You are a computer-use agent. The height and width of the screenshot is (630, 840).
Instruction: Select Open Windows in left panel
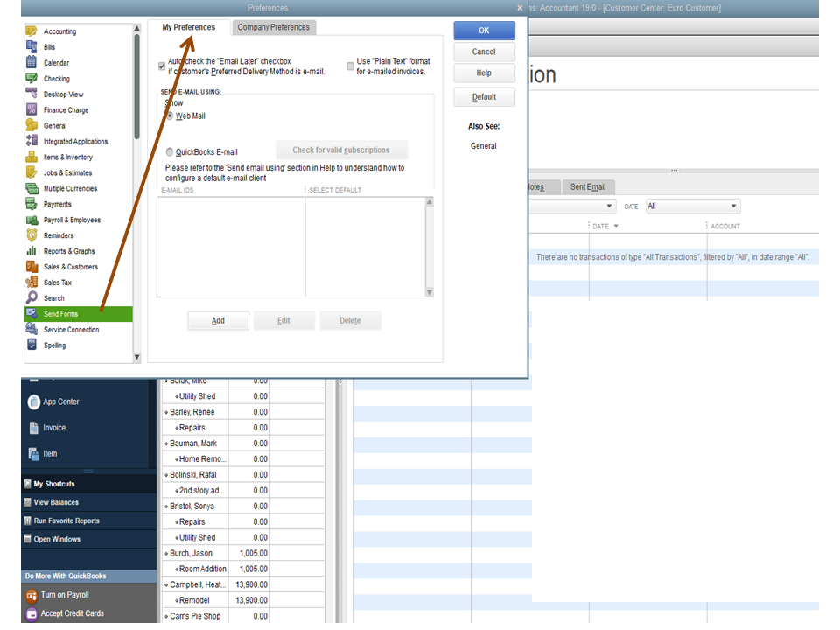point(89,540)
